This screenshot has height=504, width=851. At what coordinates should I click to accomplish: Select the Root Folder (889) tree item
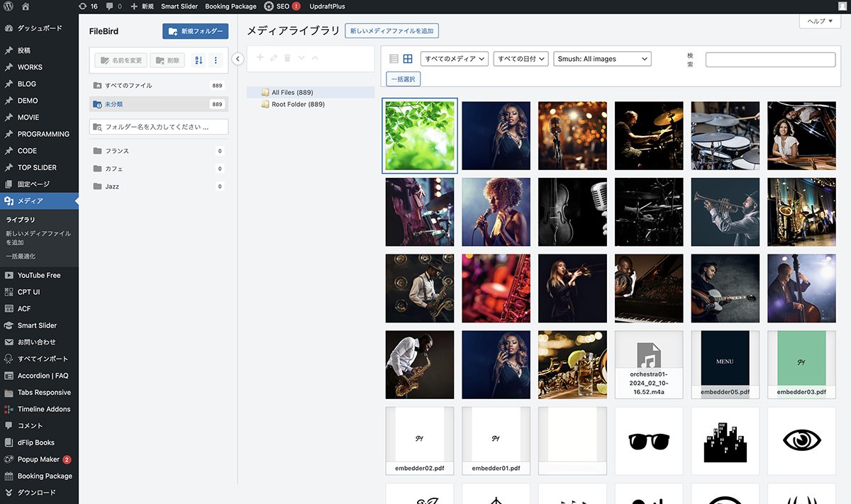pos(298,104)
